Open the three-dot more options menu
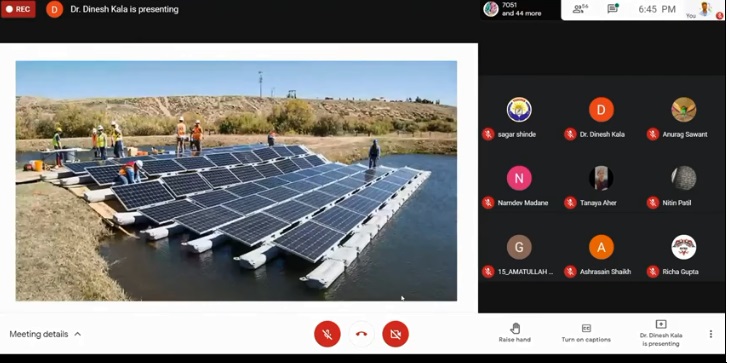 (x=710, y=334)
